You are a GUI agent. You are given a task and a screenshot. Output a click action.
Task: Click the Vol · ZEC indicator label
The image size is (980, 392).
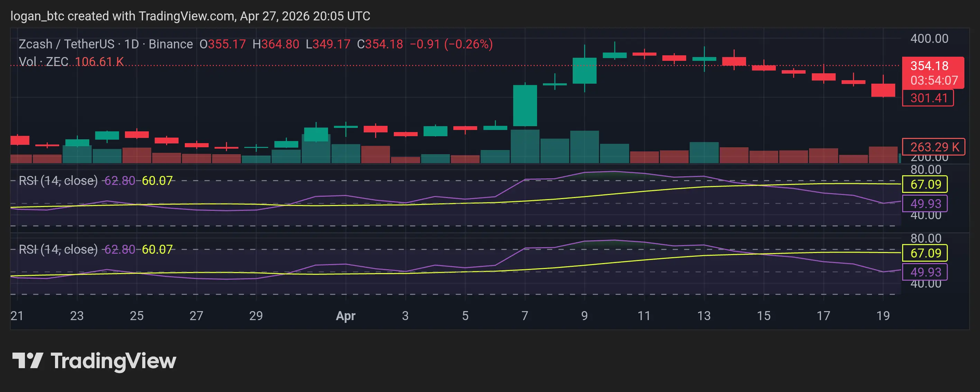(43, 62)
